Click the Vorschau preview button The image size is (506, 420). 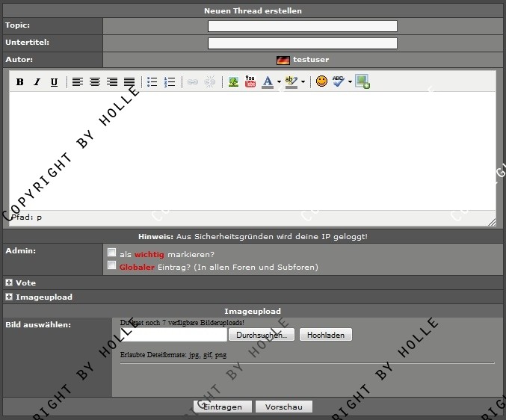pos(283,407)
